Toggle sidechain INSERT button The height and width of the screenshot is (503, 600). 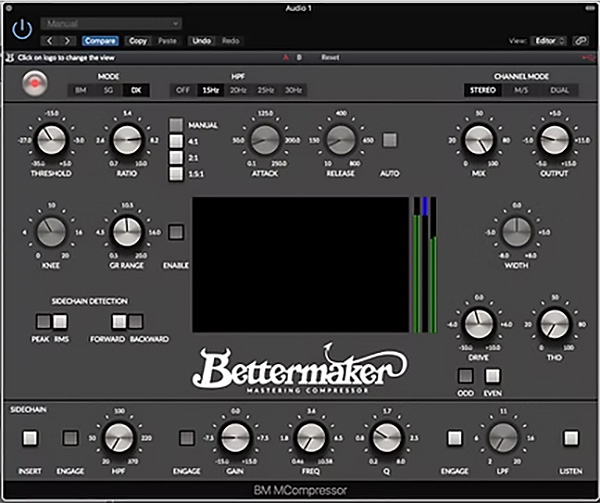(30, 438)
